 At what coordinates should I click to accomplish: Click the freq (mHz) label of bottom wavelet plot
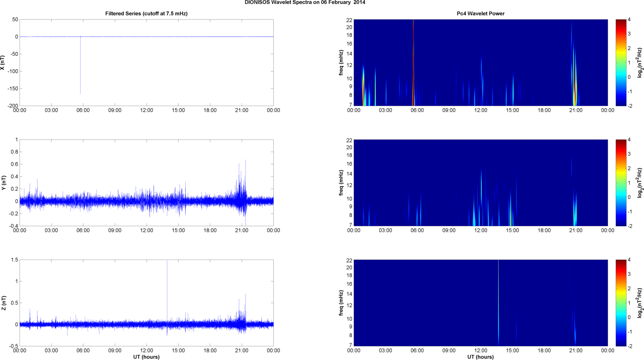341,303
